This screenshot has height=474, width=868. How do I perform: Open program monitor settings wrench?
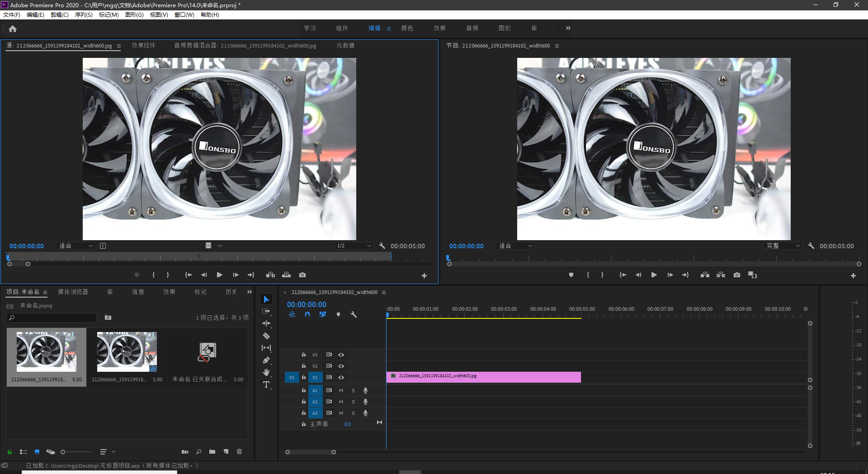click(811, 246)
